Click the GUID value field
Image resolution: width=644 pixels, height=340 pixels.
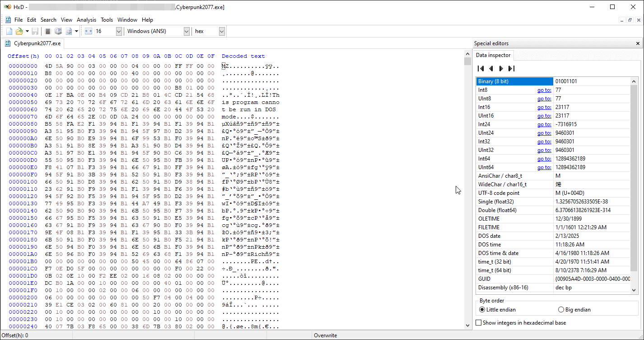tap(592, 279)
